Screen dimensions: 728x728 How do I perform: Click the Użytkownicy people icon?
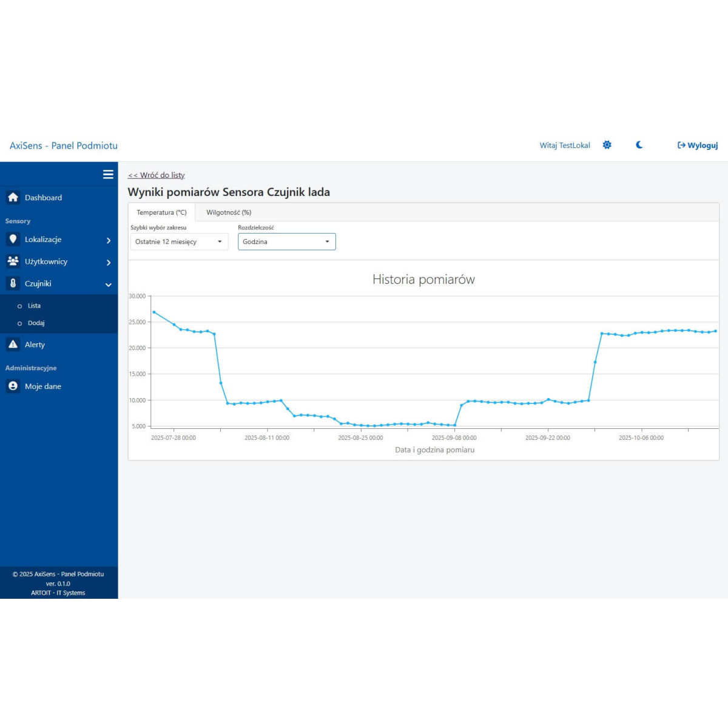click(13, 261)
